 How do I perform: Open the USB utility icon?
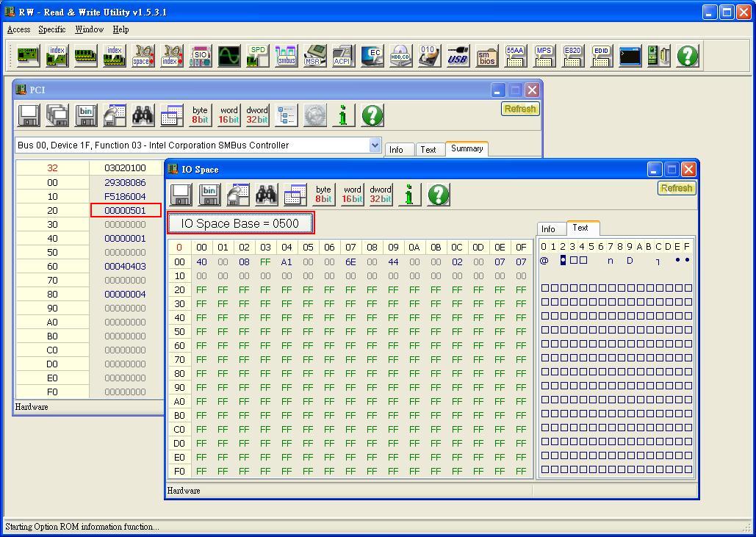coord(458,55)
